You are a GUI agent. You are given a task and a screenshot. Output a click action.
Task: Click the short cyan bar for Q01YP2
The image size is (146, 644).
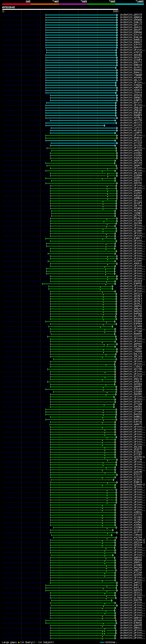[x=75, y=125]
